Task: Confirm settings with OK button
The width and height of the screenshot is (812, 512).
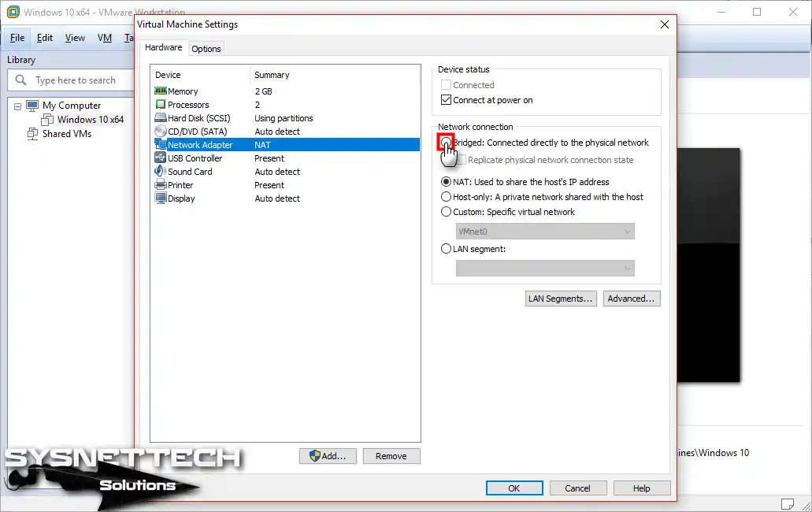Action: pyautogui.click(x=514, y=488)
